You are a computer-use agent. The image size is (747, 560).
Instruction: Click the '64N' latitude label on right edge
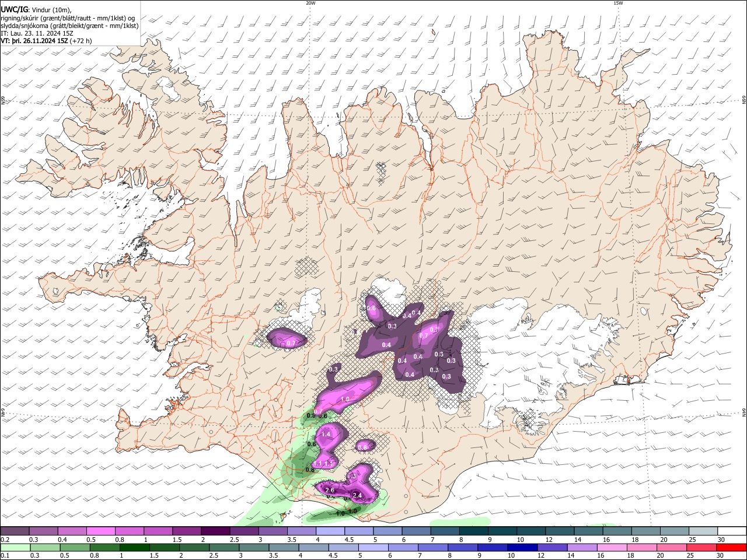[x=744, y=412]
